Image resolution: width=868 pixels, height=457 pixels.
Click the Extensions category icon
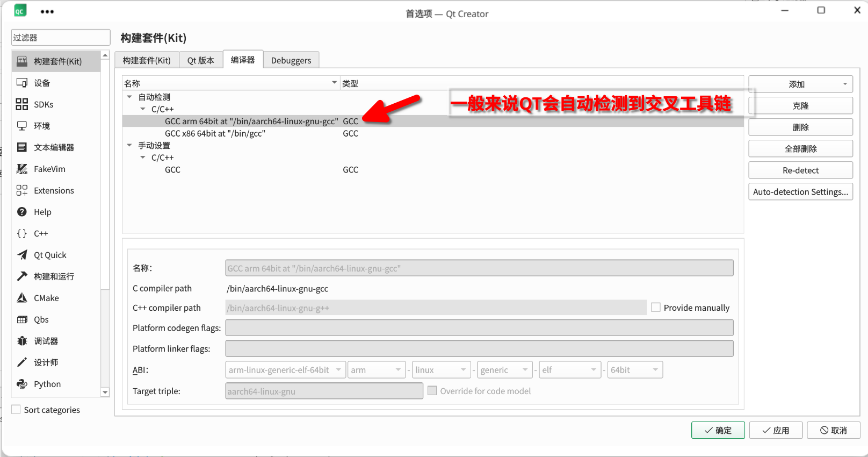[x=22, y=190]
